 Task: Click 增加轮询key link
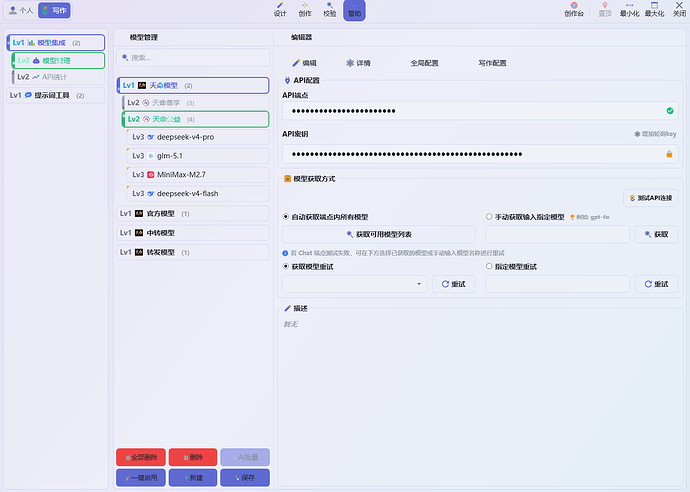pos(655,134)
